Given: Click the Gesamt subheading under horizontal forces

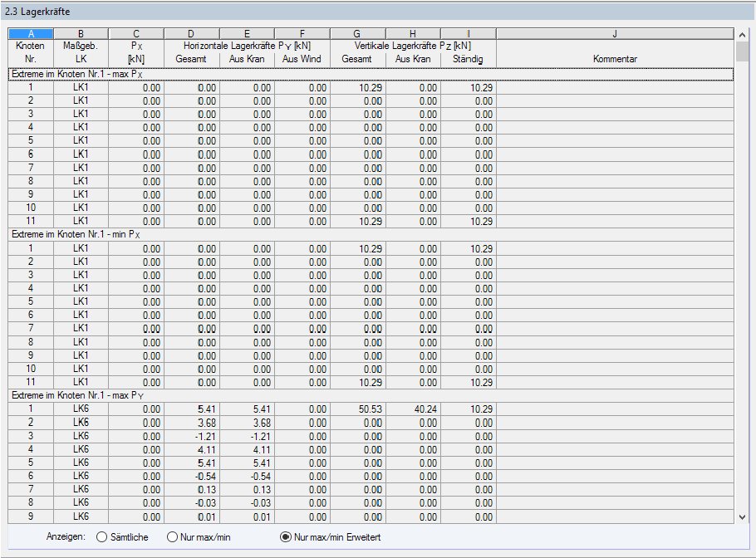Looking at the screenshot, I should click(191, 59).
